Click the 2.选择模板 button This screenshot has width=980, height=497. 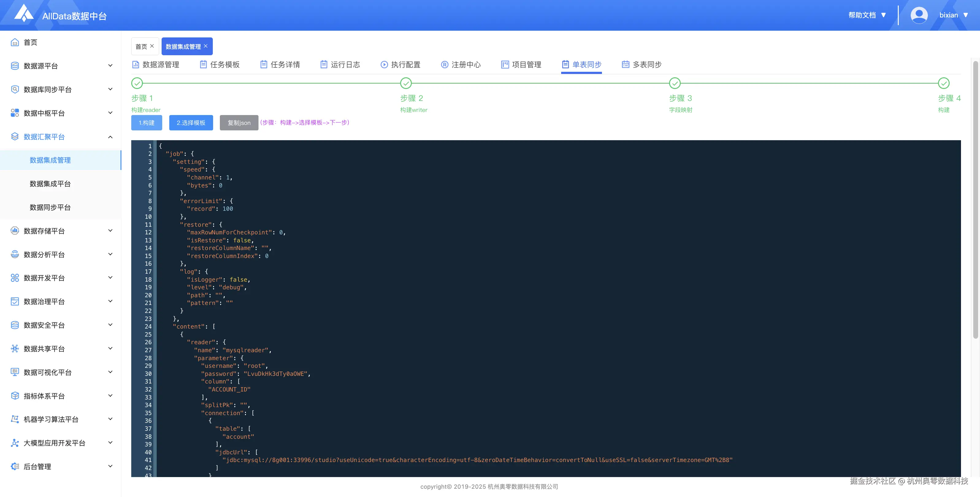(x=191, y=122)
